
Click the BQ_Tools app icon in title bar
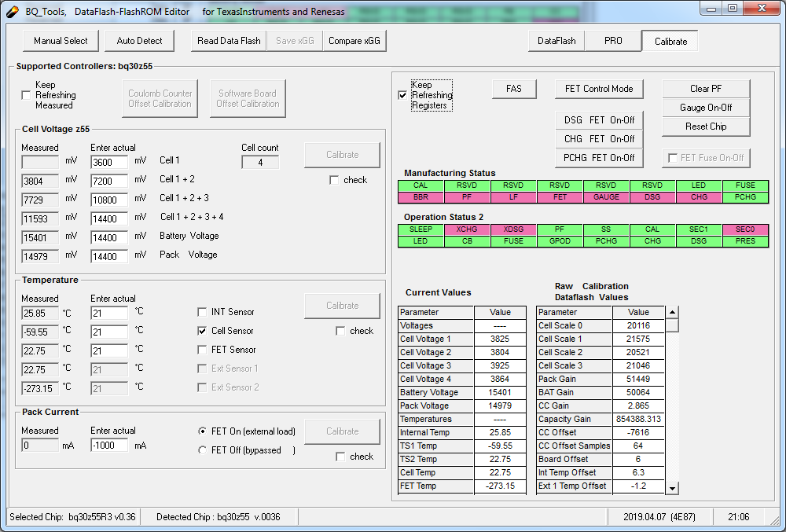(x=12, y=11)
